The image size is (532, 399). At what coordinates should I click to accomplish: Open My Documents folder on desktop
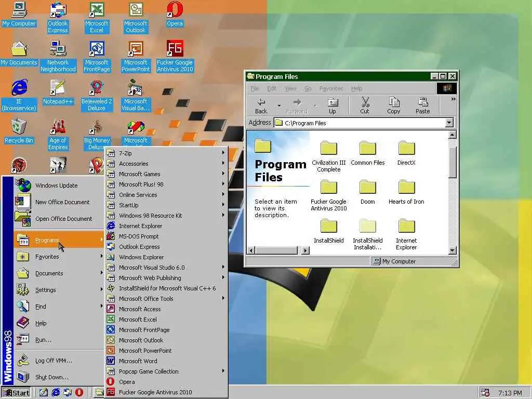(19, 54)
